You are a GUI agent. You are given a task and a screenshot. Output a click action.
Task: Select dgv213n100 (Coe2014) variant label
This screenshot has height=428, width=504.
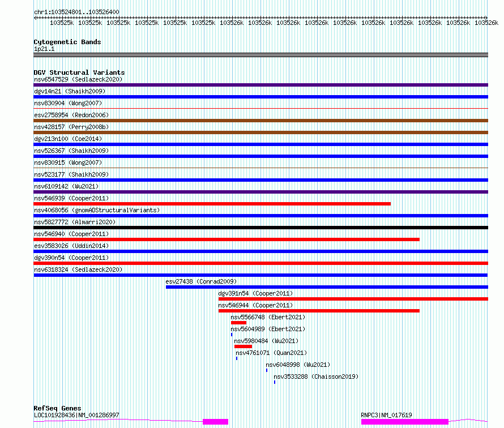(x=68, y=139)
